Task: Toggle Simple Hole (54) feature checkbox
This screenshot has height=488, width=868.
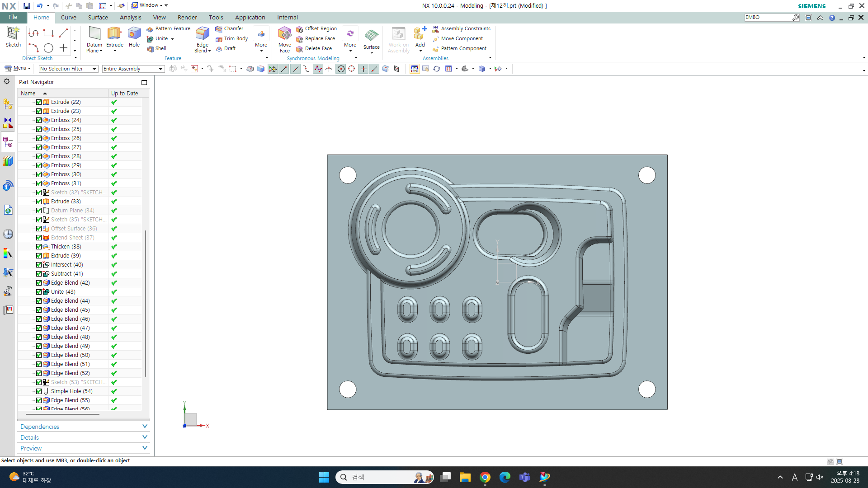Action: point(39,391)
